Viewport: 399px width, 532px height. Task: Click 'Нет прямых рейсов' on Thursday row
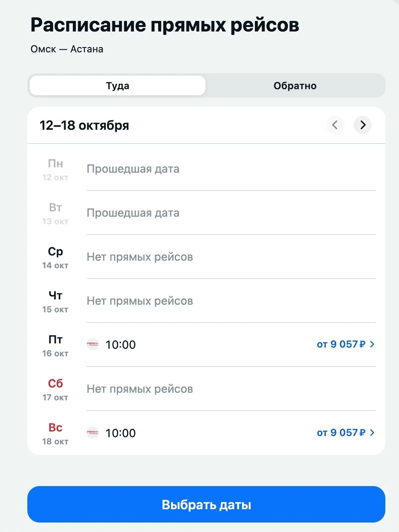coord(140,301)
